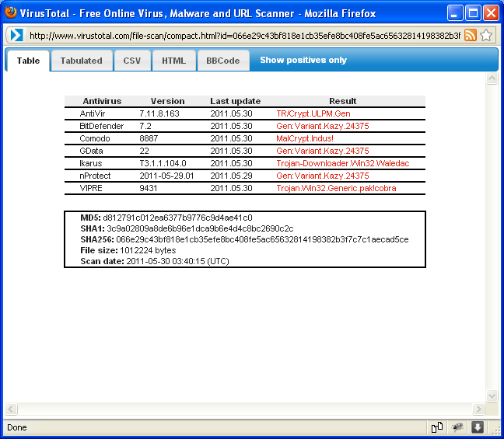Click the Show positives only link
This screenshot has height=439, width=504.
coord(303,61)
